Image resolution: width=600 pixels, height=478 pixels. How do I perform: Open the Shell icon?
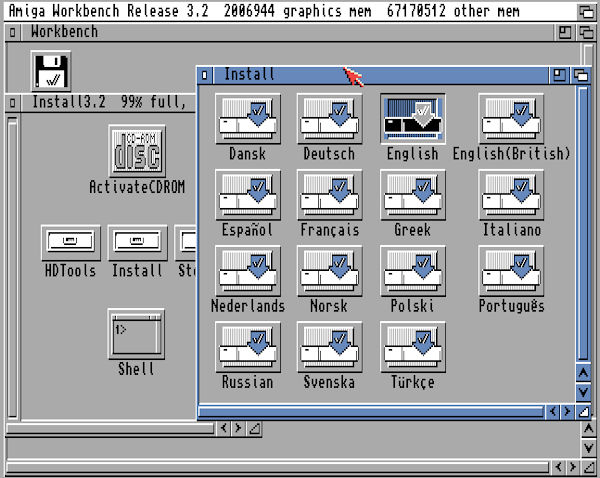136,334
